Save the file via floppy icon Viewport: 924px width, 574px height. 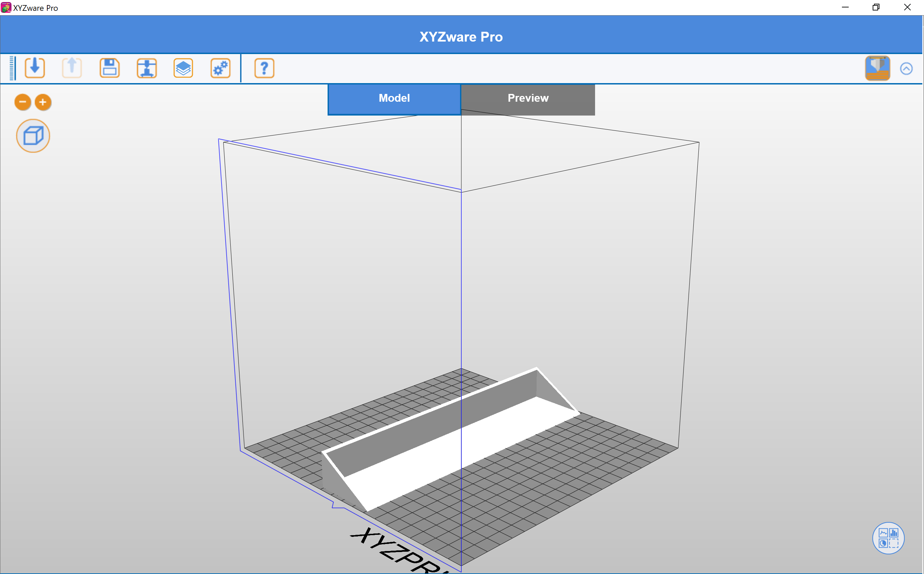[x=110, y=68]
